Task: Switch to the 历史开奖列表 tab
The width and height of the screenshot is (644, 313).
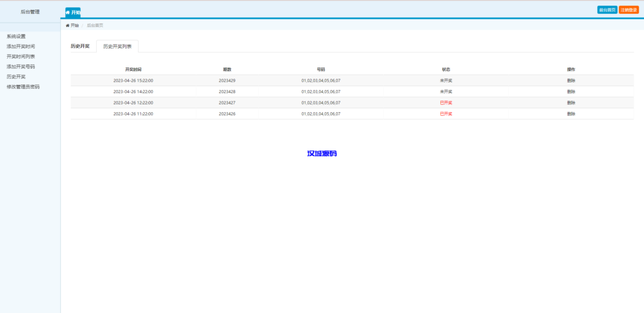Action: (x=117, y=47)
